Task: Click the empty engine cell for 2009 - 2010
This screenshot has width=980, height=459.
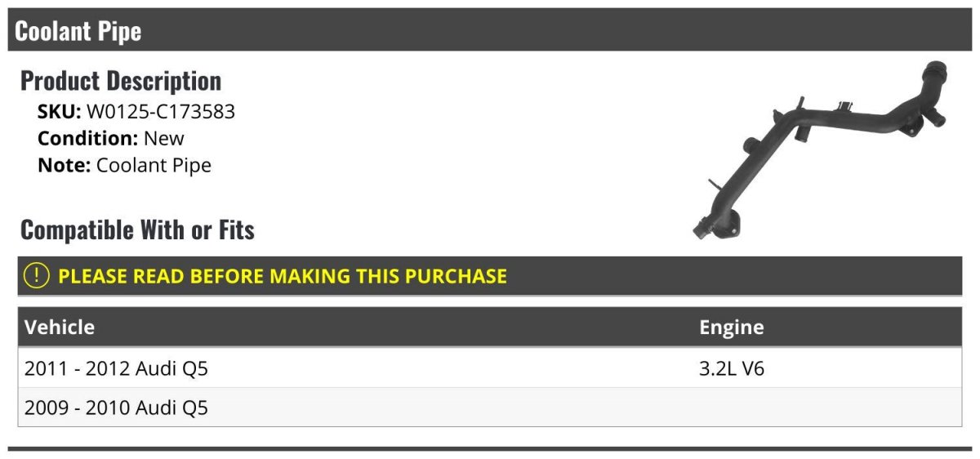Action: coord(826,407)
